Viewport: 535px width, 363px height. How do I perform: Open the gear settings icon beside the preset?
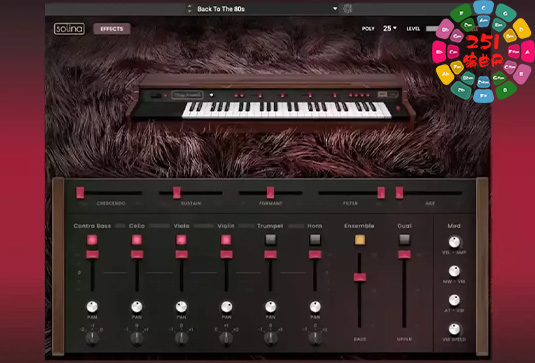tap(347, 9)
